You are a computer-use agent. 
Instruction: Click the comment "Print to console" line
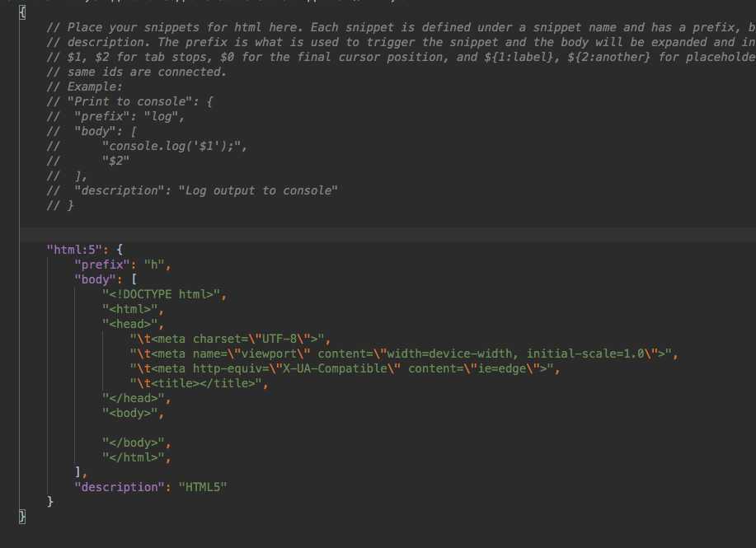click(x=129, y=101)
